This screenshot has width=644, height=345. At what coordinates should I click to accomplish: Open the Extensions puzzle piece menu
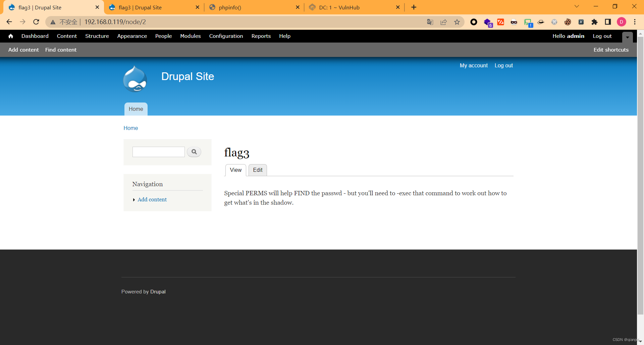[x=594, y=22]
